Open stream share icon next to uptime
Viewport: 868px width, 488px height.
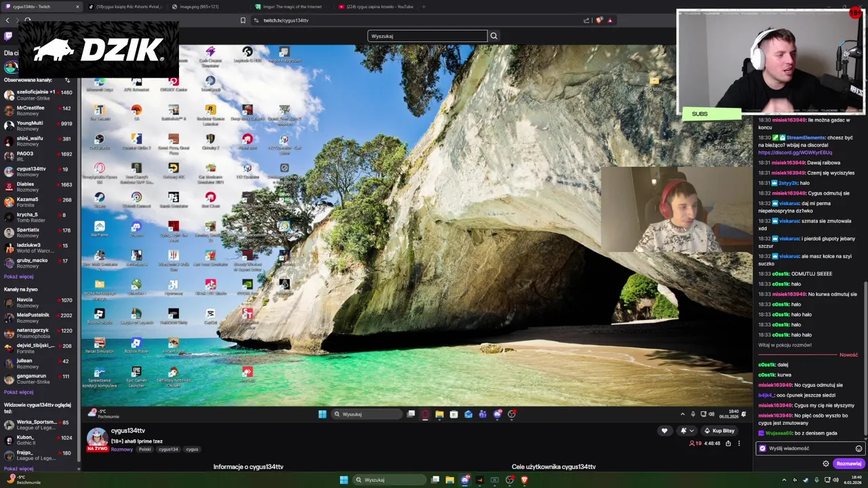click(728, 443)
